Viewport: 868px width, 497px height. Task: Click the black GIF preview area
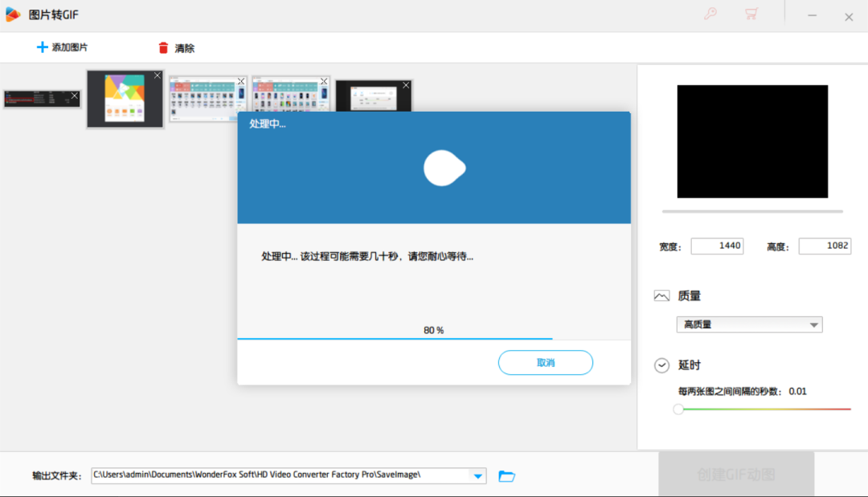(752, 141)
